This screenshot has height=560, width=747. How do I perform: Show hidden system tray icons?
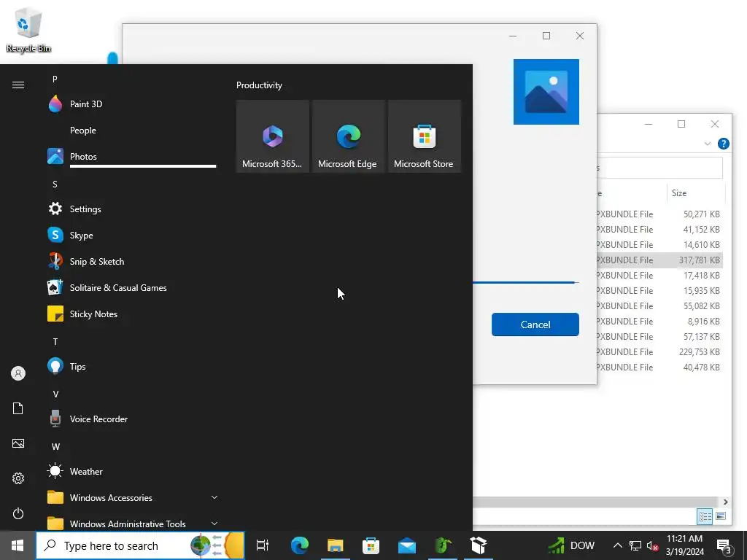click(x=617, y=545)
